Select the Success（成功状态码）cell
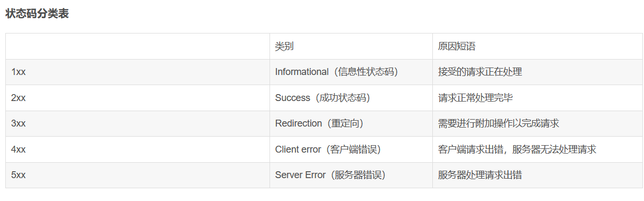644x201 pixels. coord(351,98)
